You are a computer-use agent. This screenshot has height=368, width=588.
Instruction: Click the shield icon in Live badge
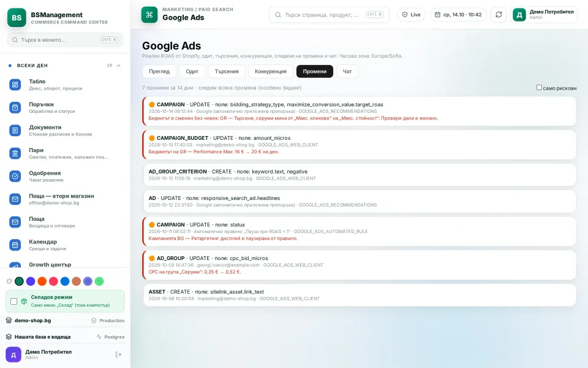[405, 15]
